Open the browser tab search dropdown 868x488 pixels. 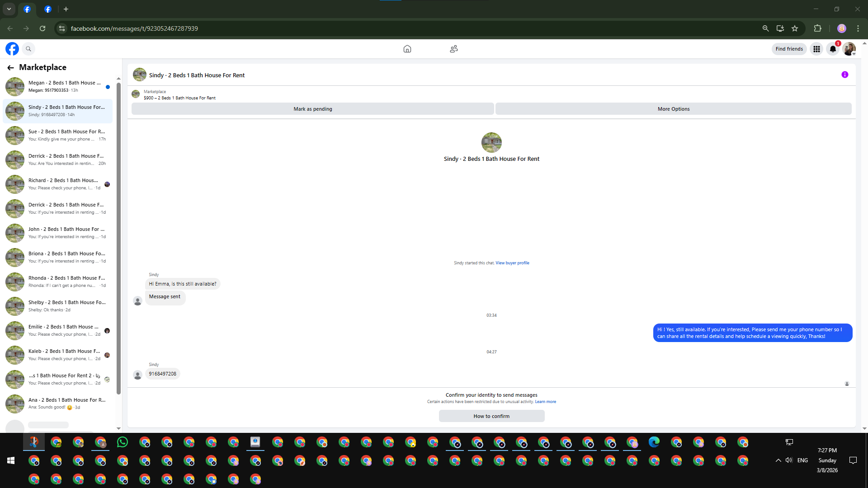pos(9,9)
